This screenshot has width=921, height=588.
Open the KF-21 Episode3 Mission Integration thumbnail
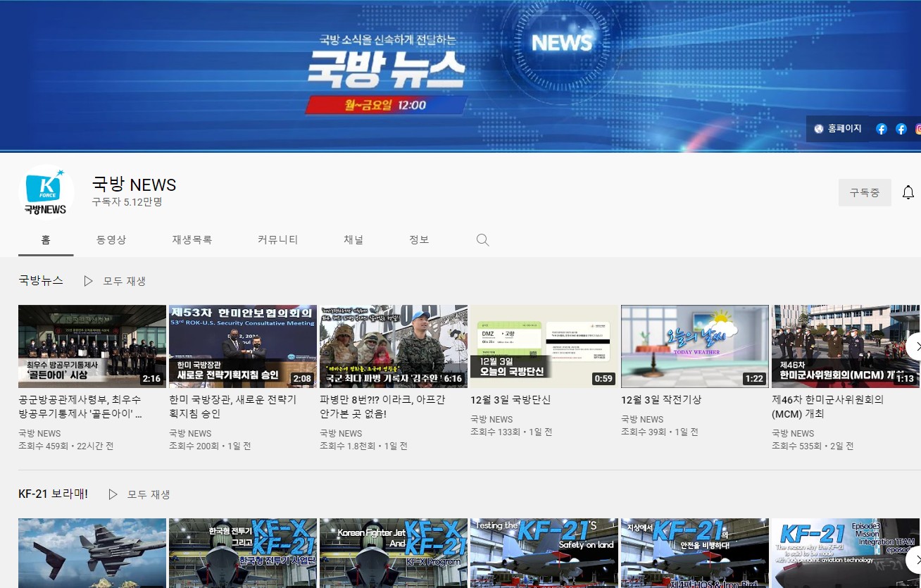click(x=846, y=553)
